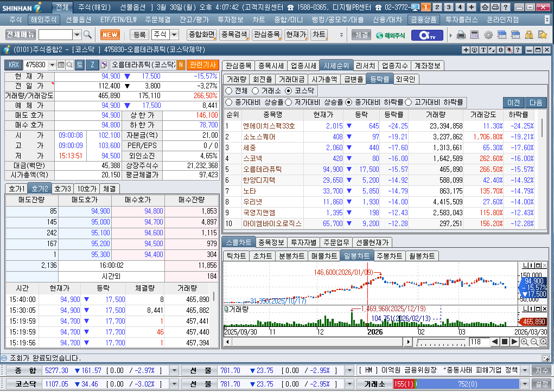Image resolution: width=554 pixels, height=392 pixels.
Task: Select 저가대비 상승율 radio option
Action: click(288, 102)
